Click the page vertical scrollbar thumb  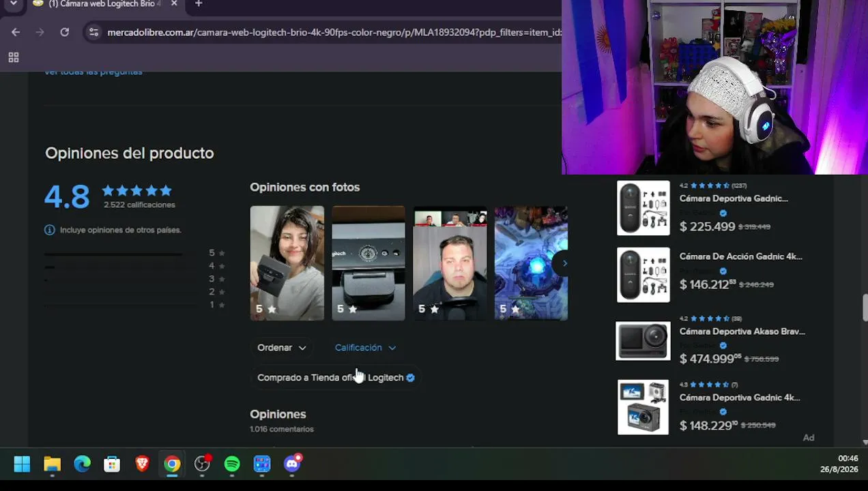[x=865, y=308]
